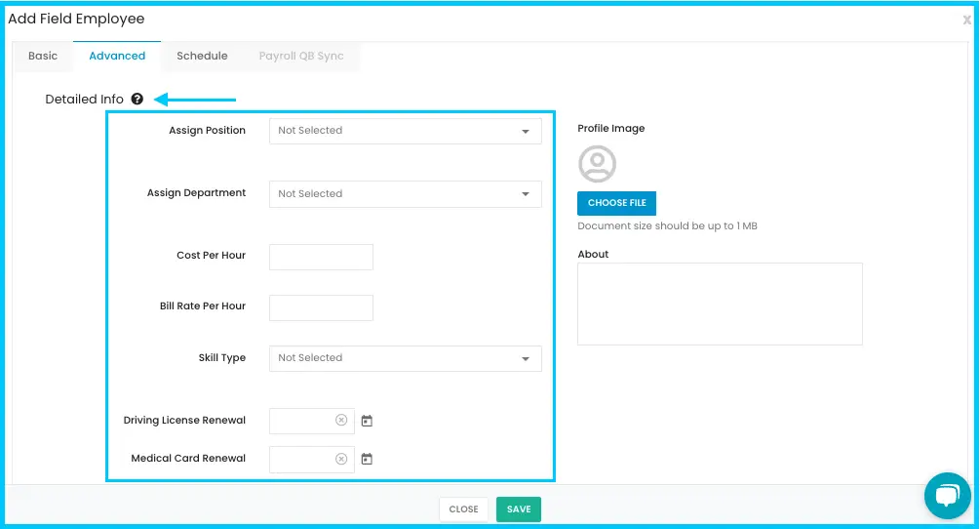
Task: Click the 'Profile Image' label
Action: [611, 128]
